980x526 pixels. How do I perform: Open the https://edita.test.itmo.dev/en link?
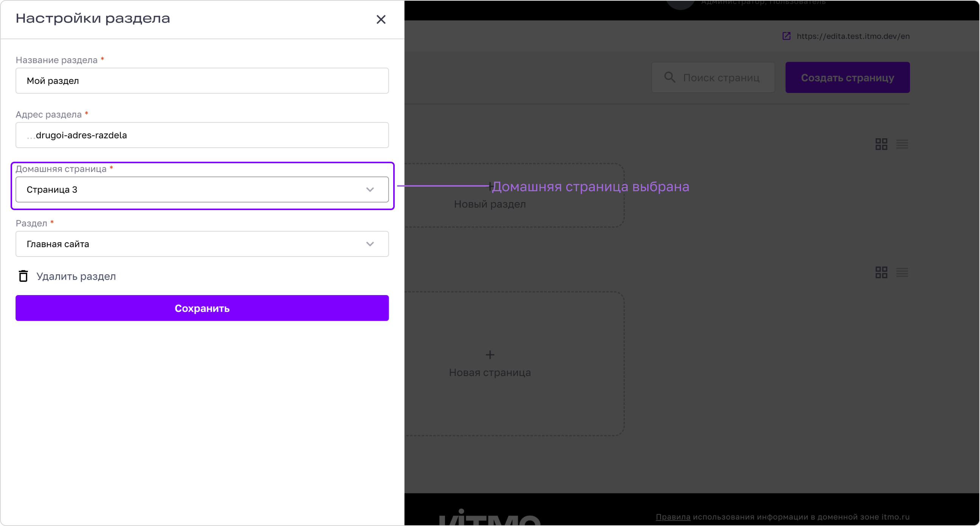[853, 36]
